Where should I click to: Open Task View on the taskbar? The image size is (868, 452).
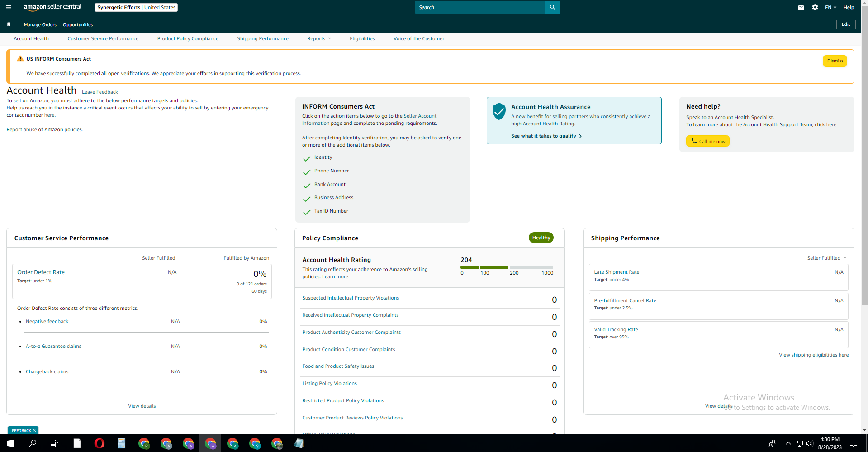pyautogui.click(x=54, y=443)
